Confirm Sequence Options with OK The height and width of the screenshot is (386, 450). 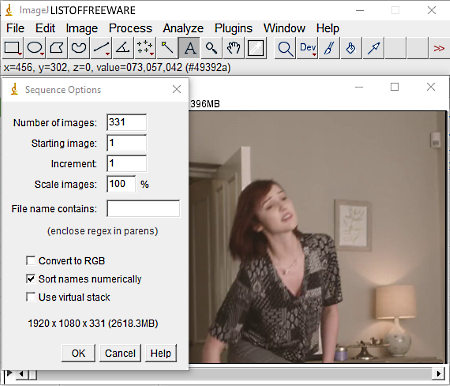(78, 353)
